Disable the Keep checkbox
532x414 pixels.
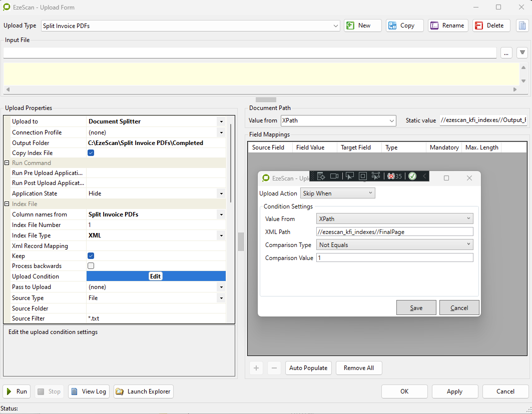click(91, 256)
